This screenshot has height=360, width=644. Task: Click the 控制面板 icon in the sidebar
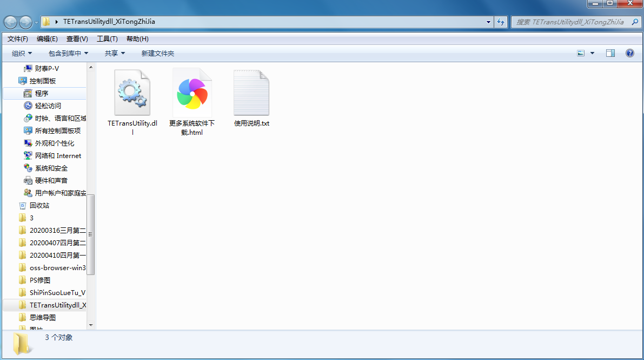click(23, 81)
